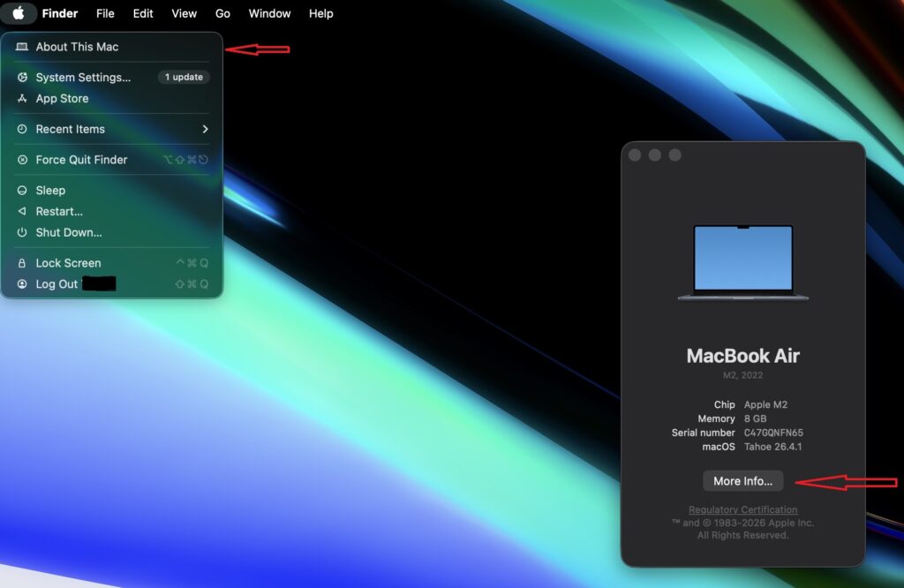Click the M2, 2022 model subtitle

pyautogui.click(x=742, y=375)
